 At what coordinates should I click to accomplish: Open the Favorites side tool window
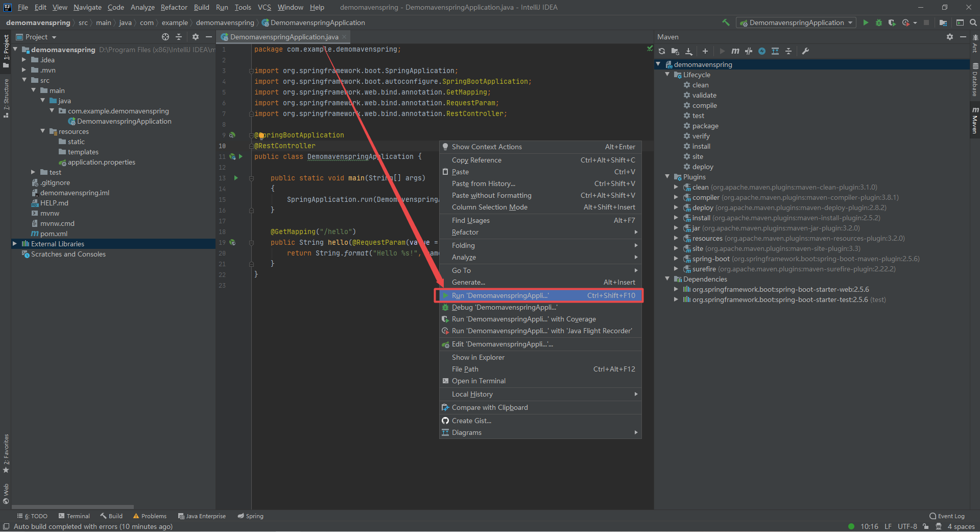pyautogui.click(x=6, y=453)
